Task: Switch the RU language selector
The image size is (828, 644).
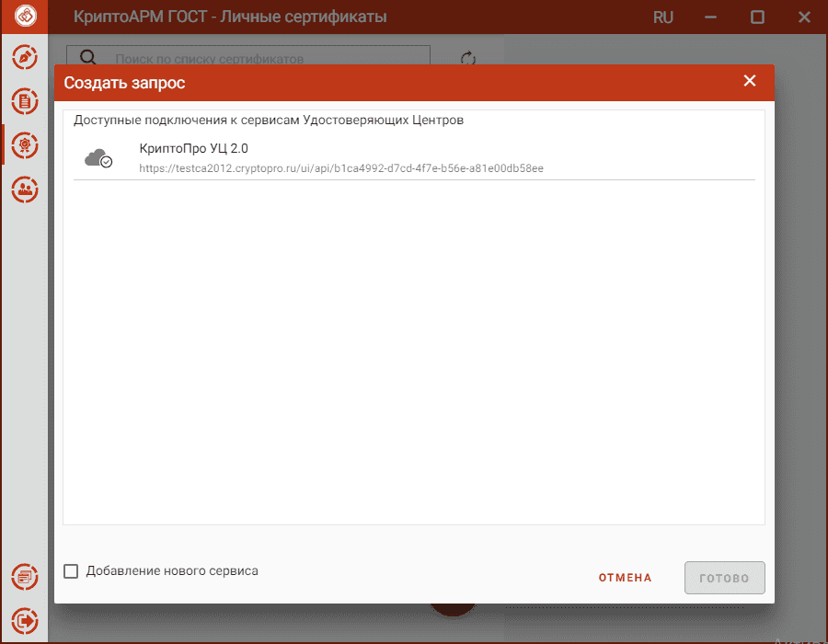Action: (x=663, y=17)
